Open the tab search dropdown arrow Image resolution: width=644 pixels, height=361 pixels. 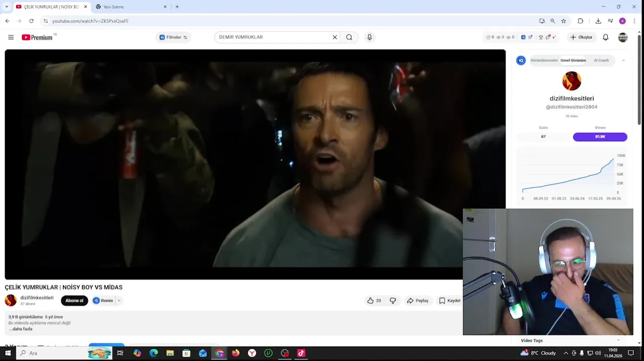(x=7, y=7)
